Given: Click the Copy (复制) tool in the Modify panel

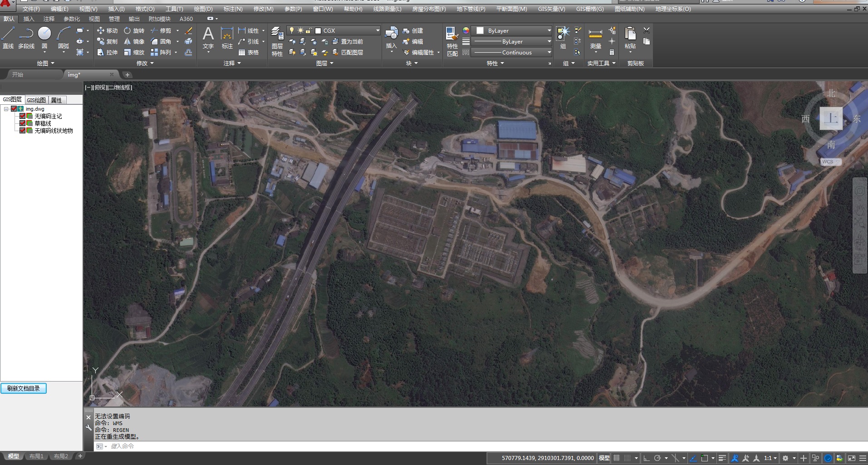Looking at the screenshot, I should coord(107,41).
